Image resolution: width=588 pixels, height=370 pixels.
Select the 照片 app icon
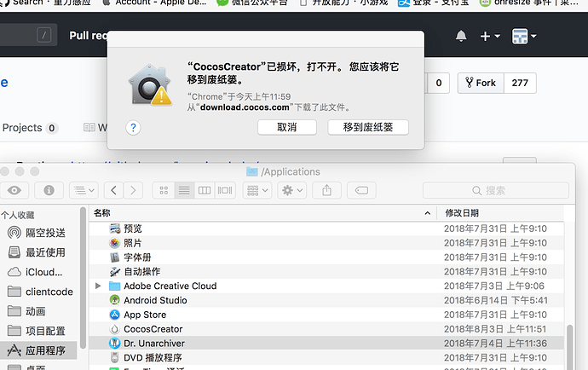(114, 243)
